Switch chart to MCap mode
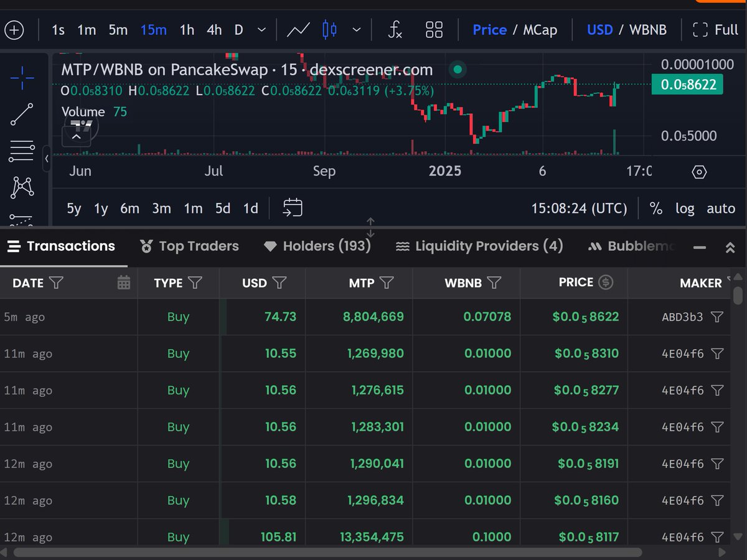747x560 pixels. (540, 30)
